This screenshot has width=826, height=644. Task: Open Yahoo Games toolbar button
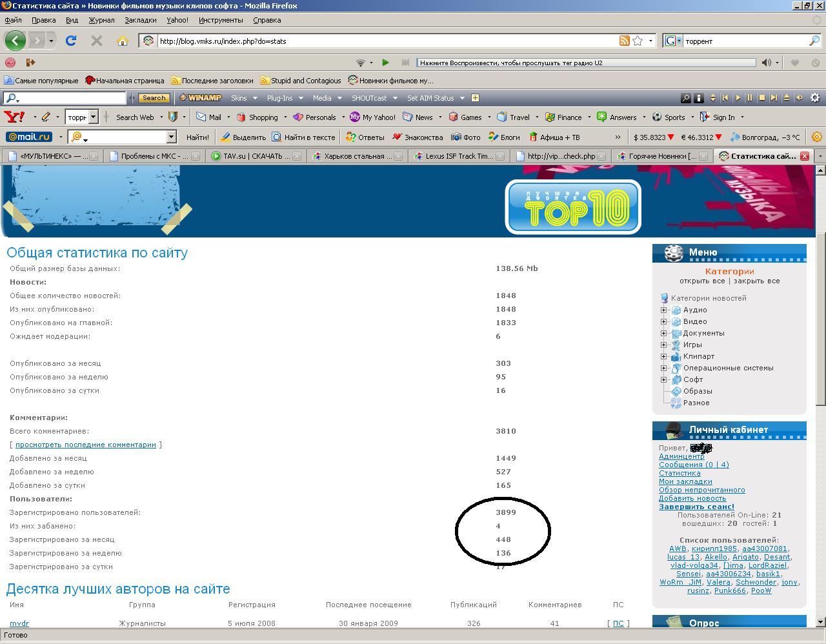point(465,117)
